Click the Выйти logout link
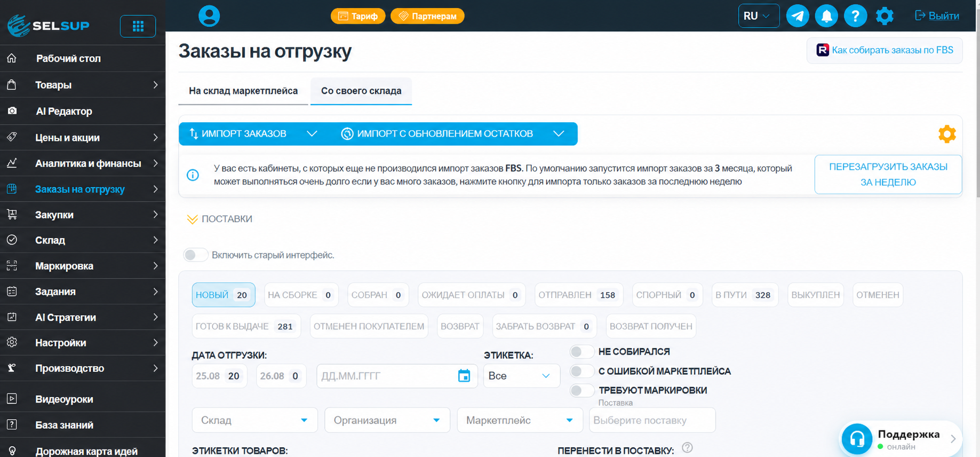 tap(937, 15)
